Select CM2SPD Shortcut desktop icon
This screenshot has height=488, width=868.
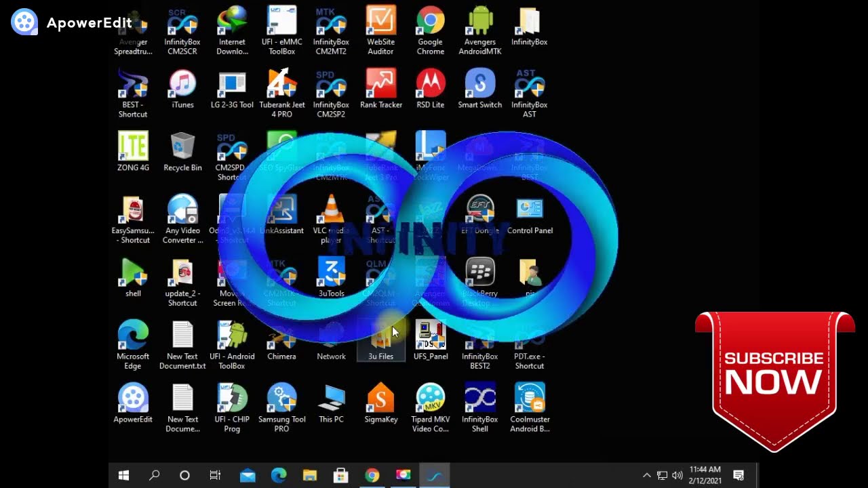pyautogui.click(x=232, y=157)
